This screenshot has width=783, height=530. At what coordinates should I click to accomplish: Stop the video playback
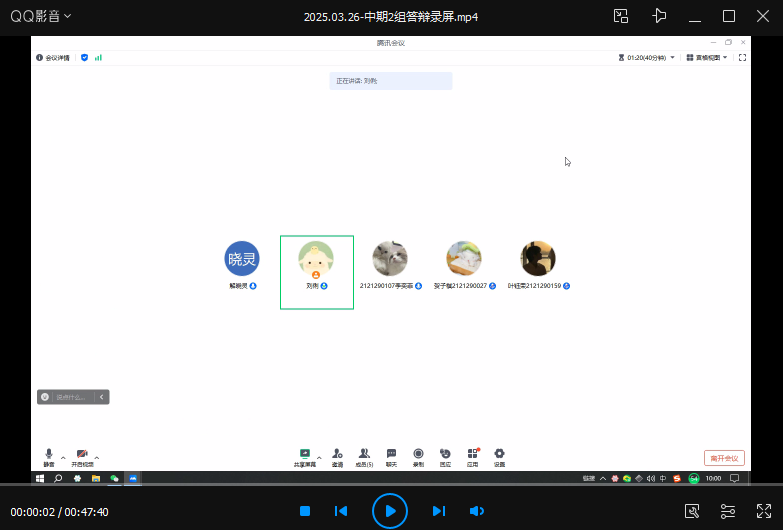point(305,511)
